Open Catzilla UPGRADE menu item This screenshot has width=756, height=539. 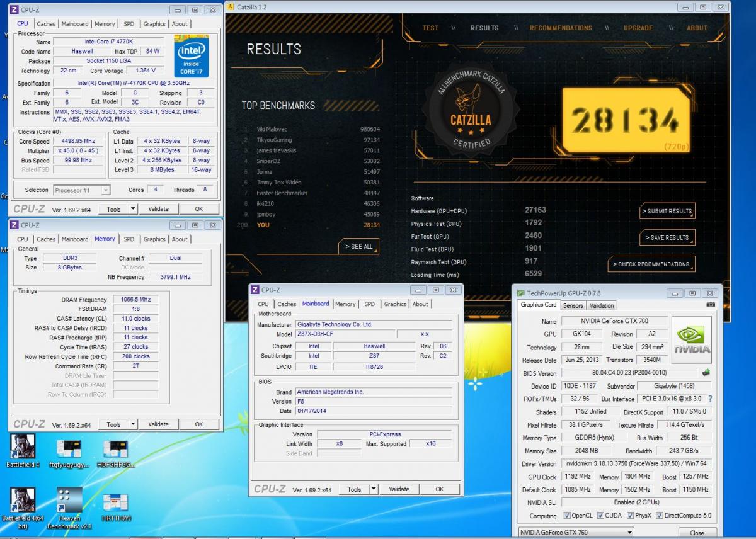tap(638, 28)
